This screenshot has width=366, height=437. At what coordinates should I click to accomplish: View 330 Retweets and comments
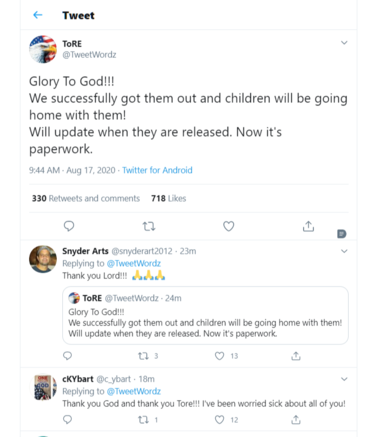[86, 198]
